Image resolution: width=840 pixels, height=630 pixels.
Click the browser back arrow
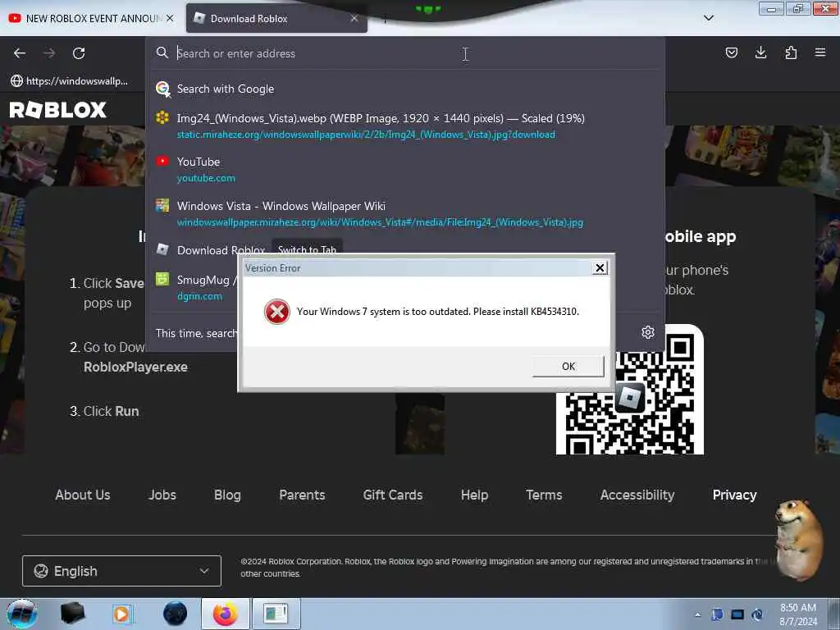point(20,53)
